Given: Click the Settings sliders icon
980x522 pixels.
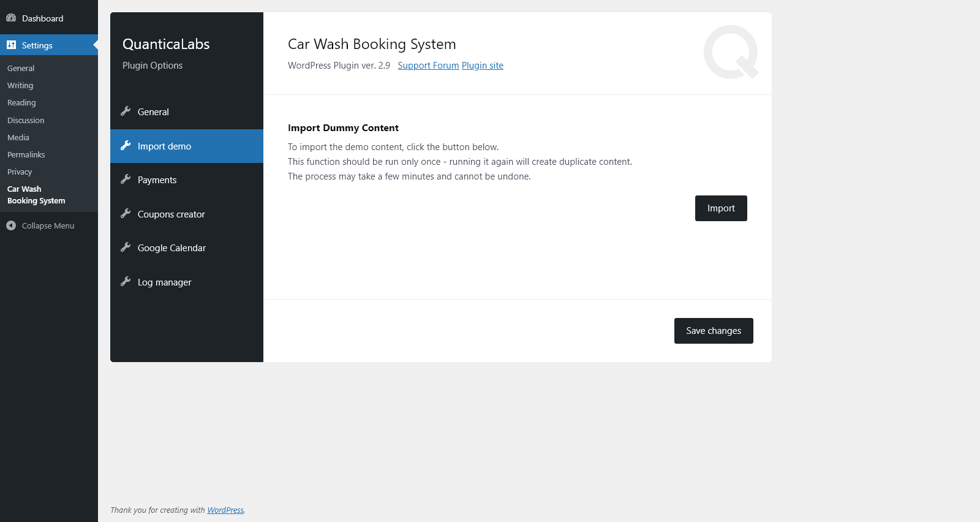Looking at the screenshot, I should [x=11, y=45].
